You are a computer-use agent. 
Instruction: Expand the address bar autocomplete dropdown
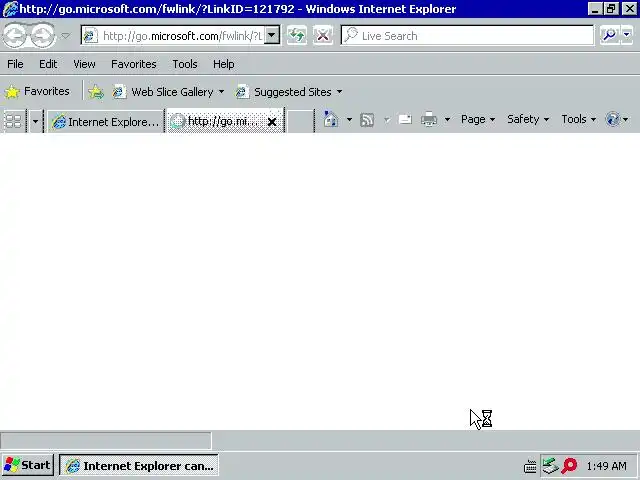272,36
